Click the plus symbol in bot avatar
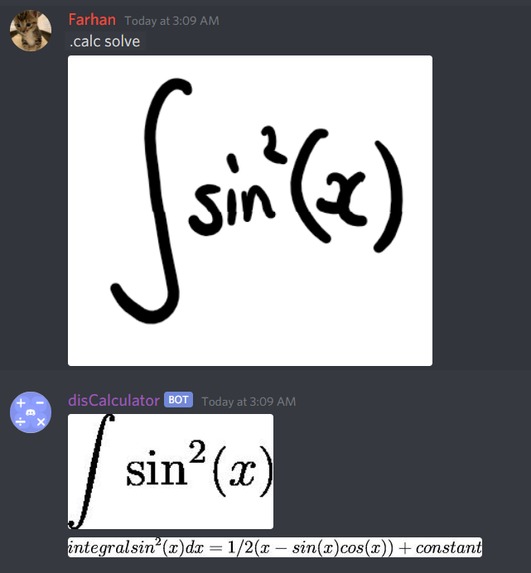This screenshot has height=573, width=531. pyautogui.click(x=21, y=403)
